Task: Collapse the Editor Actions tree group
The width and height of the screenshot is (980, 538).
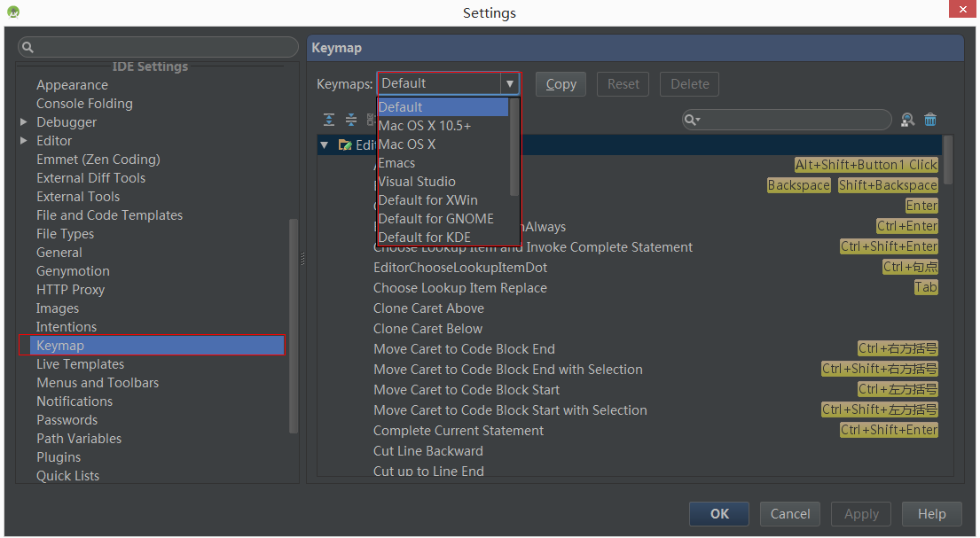Action: point(325,145)
